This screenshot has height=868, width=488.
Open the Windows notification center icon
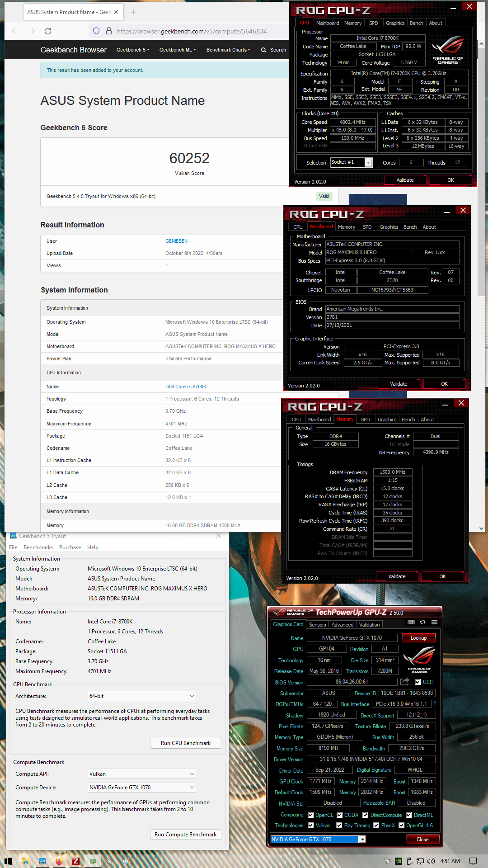click(473, 861)
